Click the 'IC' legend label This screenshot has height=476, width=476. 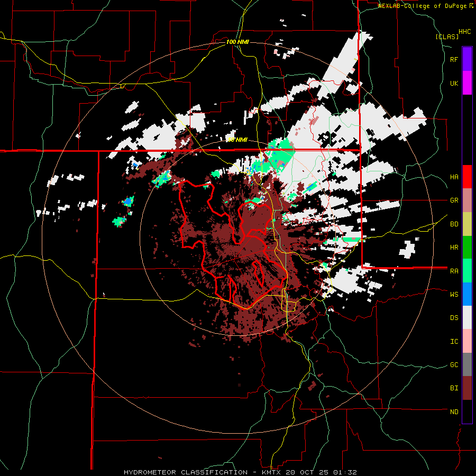click(x=454, y=341)
